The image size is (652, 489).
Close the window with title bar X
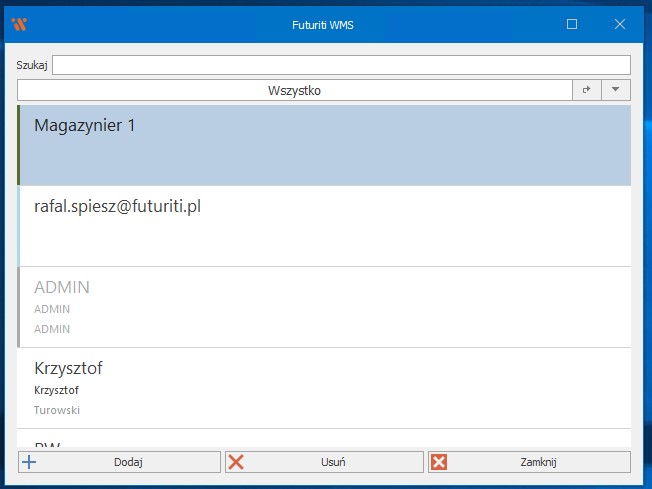[x=619, y=24]
